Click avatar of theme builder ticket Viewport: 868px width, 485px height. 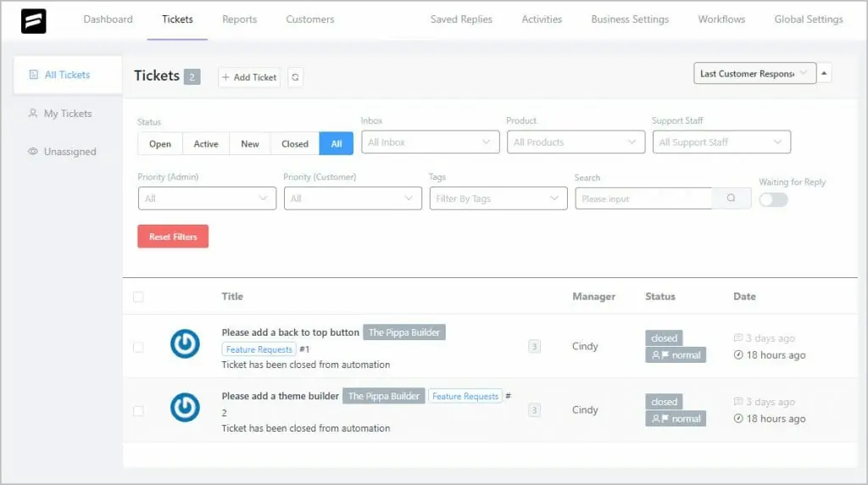[185, 408]
